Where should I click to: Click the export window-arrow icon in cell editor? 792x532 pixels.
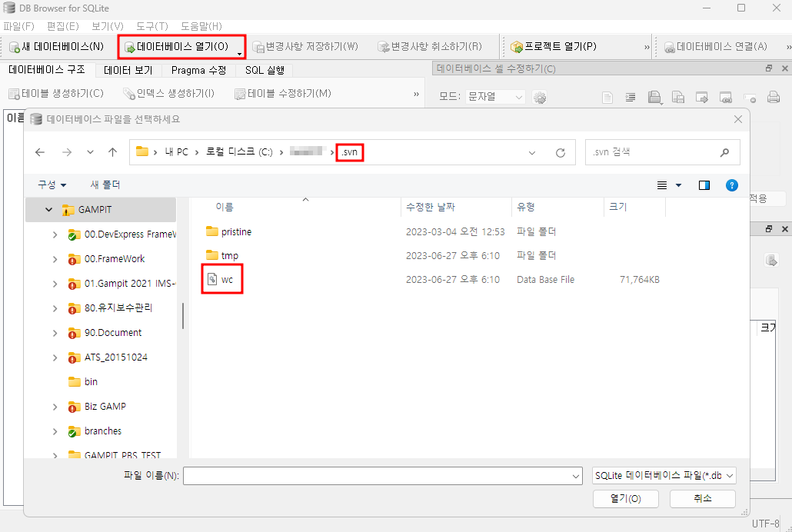pos(701,98)
